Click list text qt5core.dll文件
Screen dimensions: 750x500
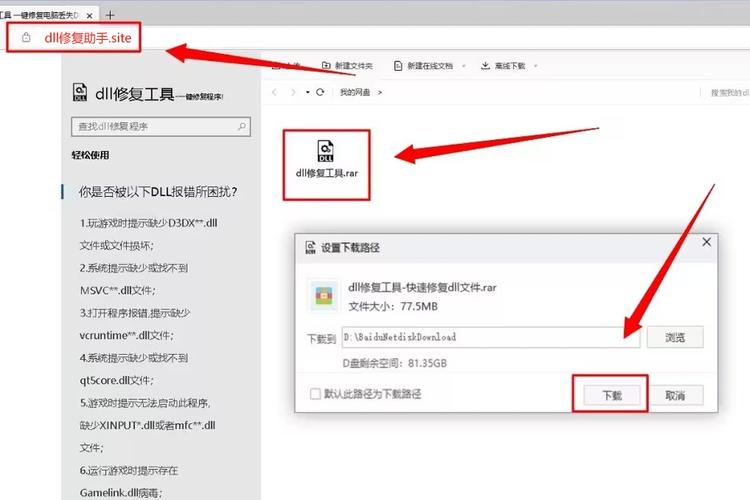pyautogui.click(x=116, y=380)
